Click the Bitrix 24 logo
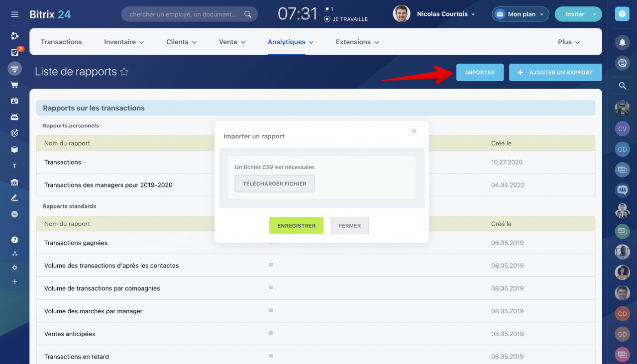The height and width of the screenshot is (364, 637). coord(50,14)
